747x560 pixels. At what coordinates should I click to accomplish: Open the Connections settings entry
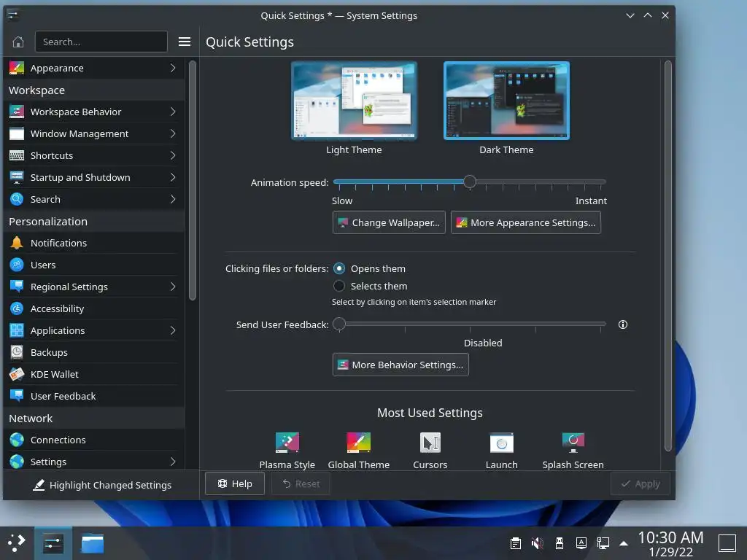pos(94,440)
